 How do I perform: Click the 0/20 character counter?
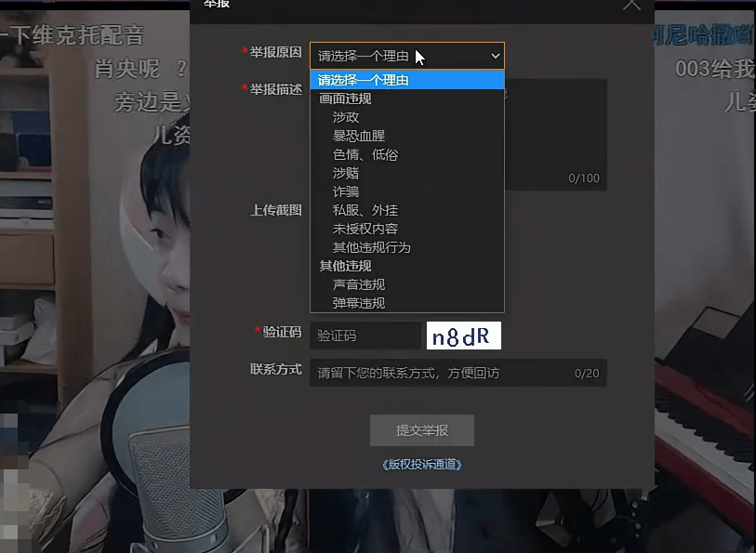tap(587, 374)
